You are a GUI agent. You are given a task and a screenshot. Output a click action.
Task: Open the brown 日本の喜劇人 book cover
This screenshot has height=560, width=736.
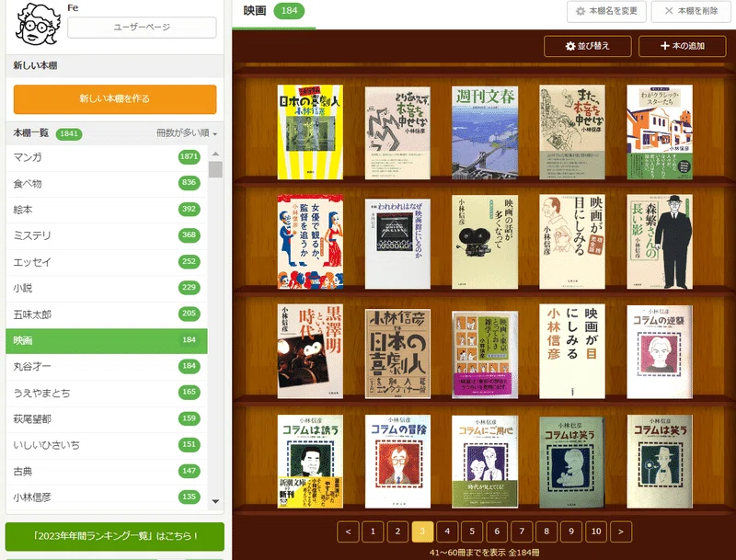397,354
